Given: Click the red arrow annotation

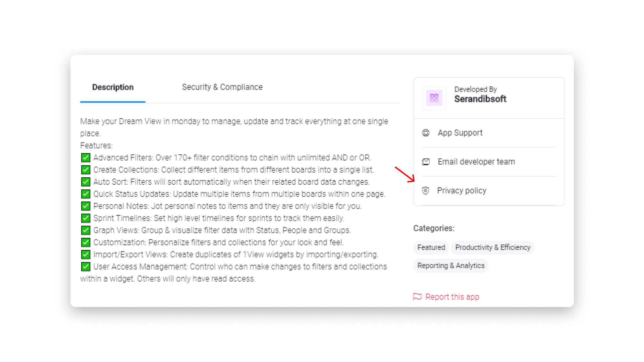Looking at the screenshot, I should (x=405, y=174).
